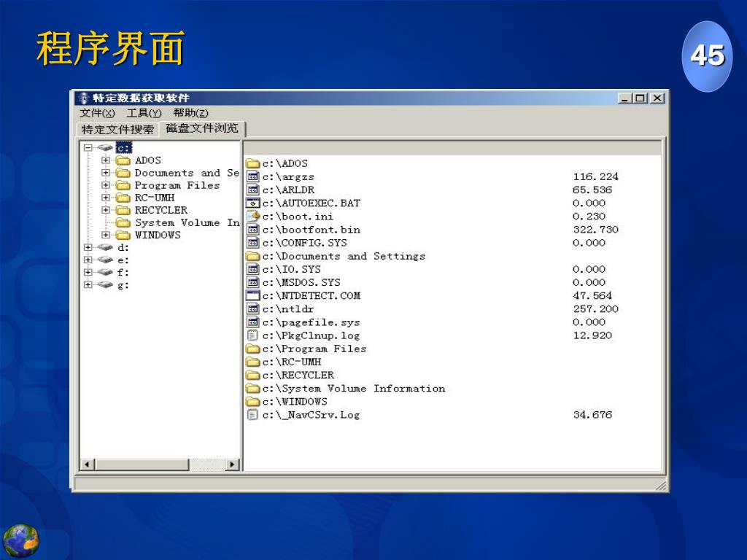The width and height of the screenshot is (747, 560).
Task: Open the 帮助(Z) menu
Action: click(x=190, y=113)
